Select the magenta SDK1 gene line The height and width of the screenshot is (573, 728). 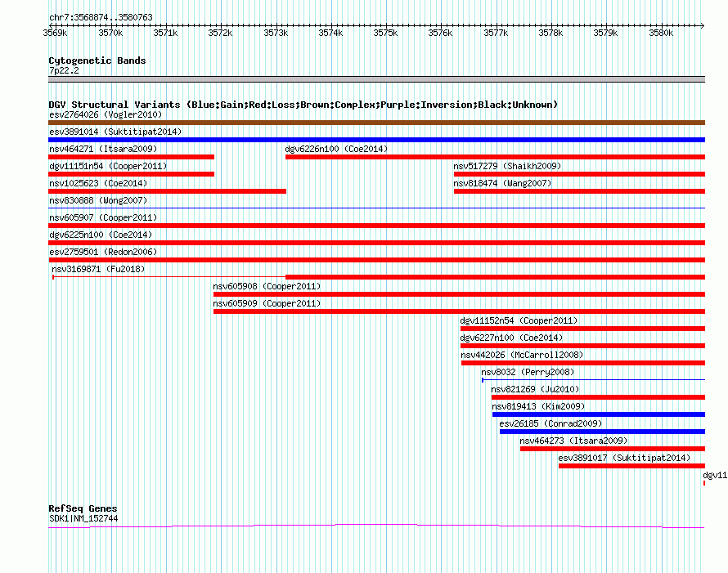click(x=376, y=526)
